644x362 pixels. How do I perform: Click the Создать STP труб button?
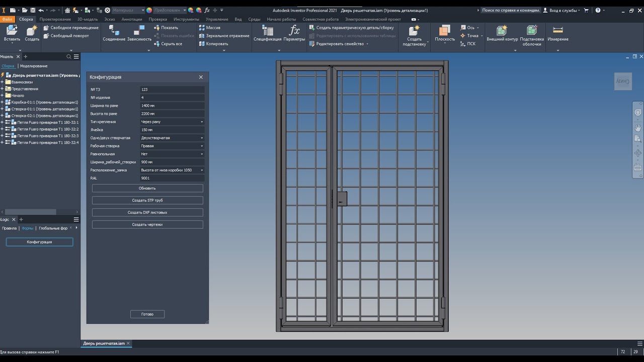(147, 200)
